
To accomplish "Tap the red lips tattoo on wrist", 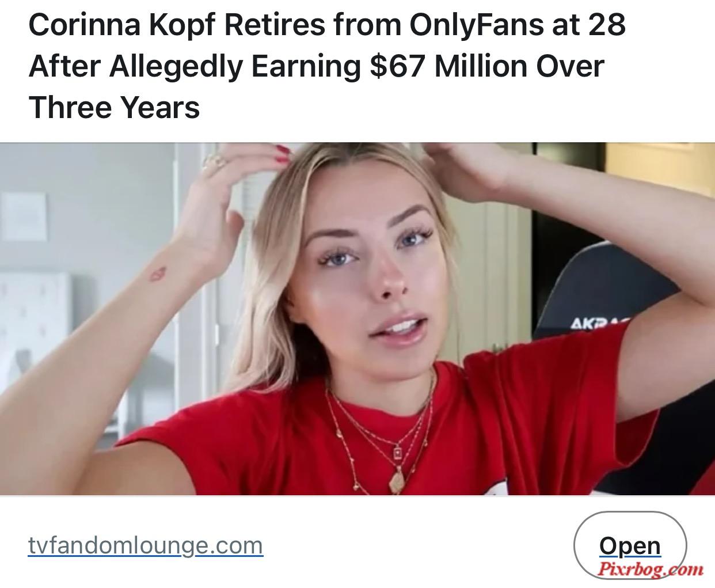I will click(x=157, y=273).
